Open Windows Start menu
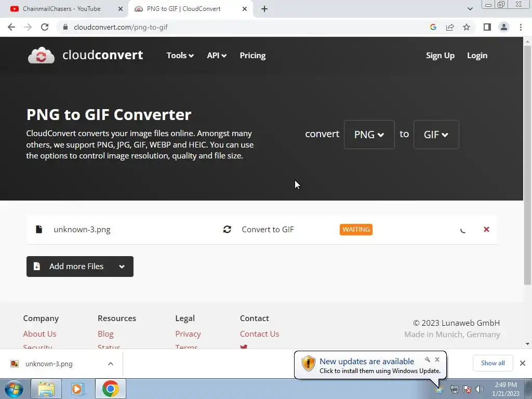The image size is (532, 399). click(x=14, y=389)
